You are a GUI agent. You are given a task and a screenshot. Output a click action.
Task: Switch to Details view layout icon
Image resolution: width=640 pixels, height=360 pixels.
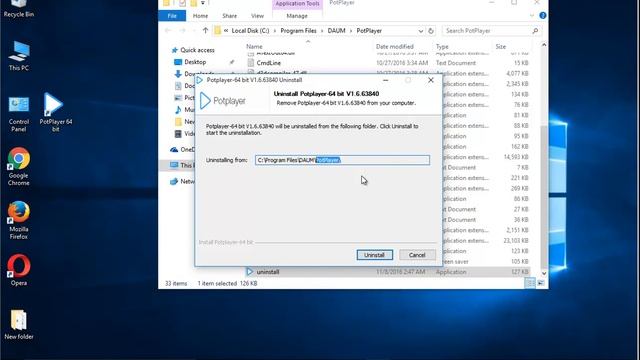530,283
